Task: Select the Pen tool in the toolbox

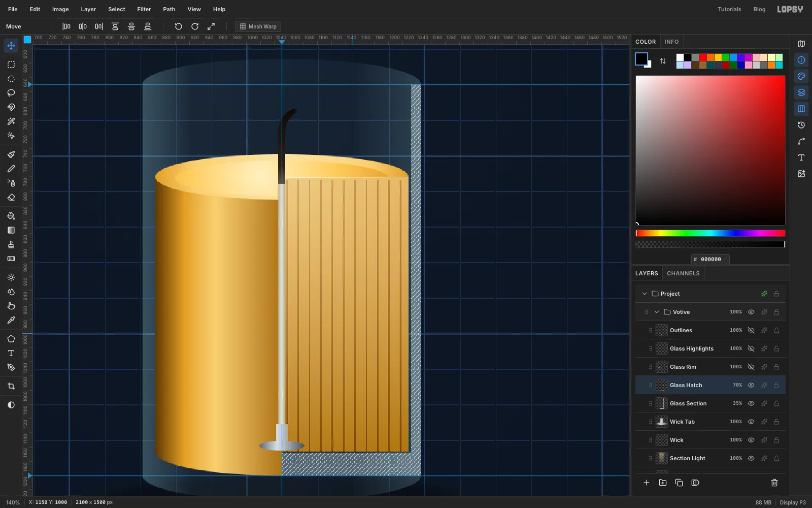Action: 11,367
